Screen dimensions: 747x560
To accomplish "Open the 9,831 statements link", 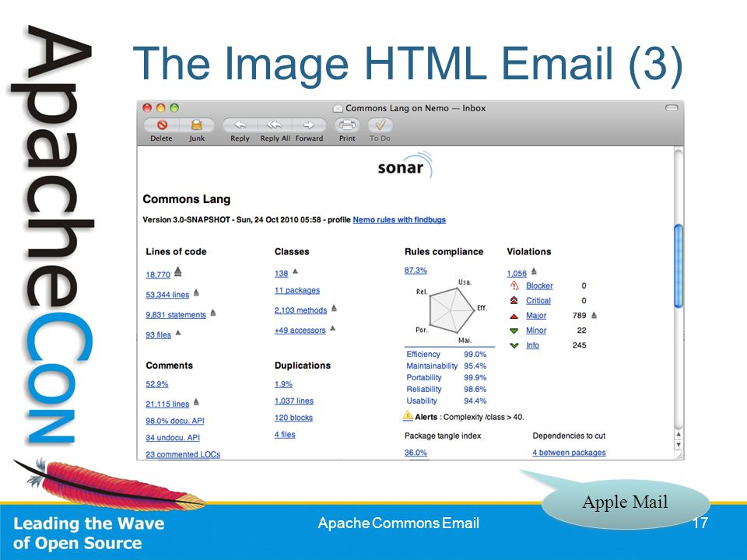I will pos(176,315).
